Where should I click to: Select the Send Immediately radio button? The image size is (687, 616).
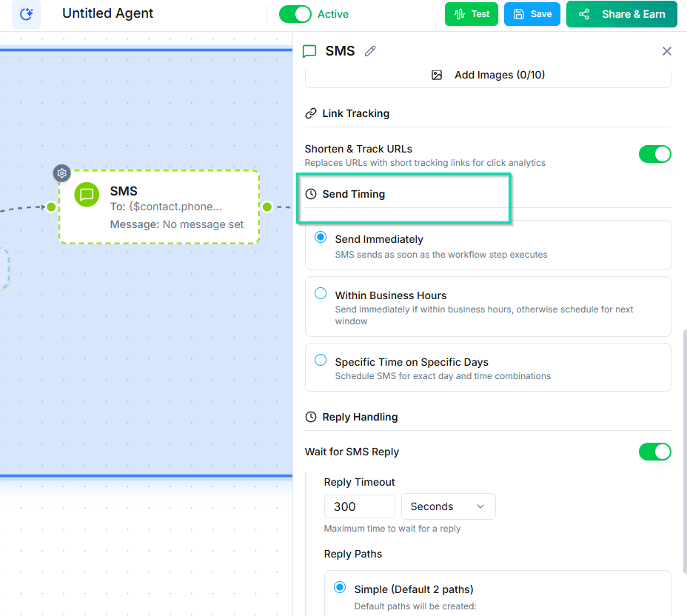click(x=321, y=238)
